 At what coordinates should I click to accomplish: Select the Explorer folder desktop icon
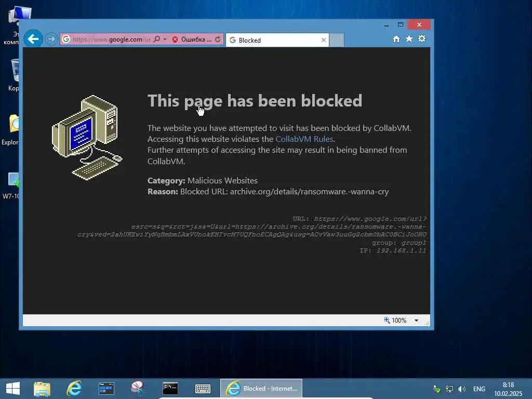[12, 129]
